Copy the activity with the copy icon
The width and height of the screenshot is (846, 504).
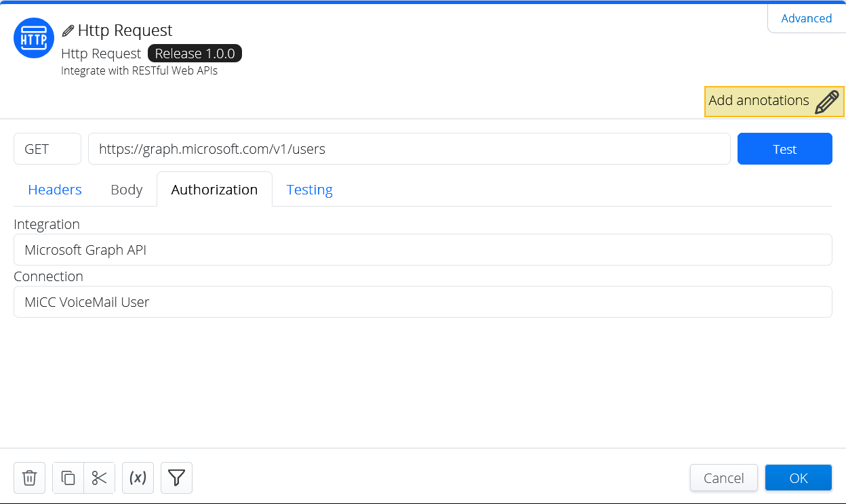[68, 478]
